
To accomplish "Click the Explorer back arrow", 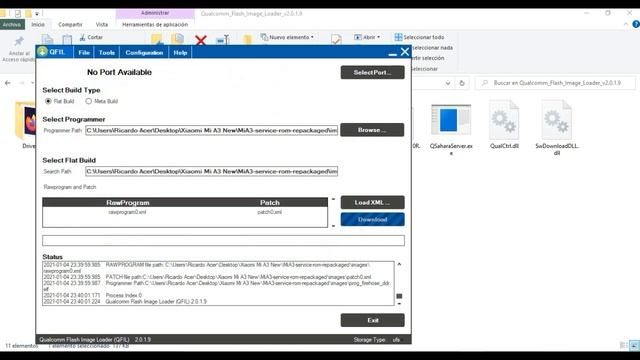I will pos(8,83).
